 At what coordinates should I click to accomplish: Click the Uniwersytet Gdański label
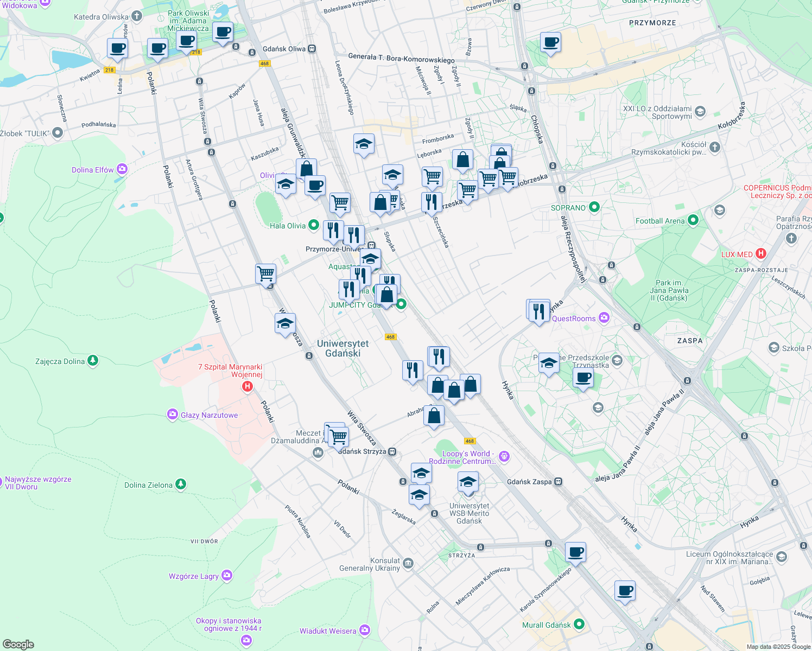(x=343, y=348)
